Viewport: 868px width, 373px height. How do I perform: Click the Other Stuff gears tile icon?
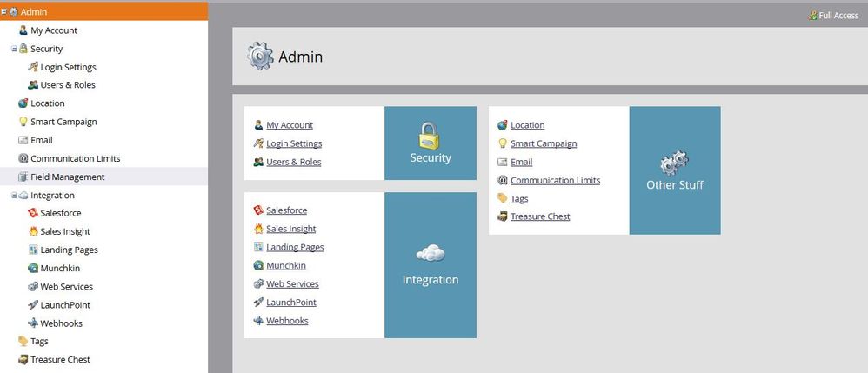pyautogui.click(x=674, y=163)
